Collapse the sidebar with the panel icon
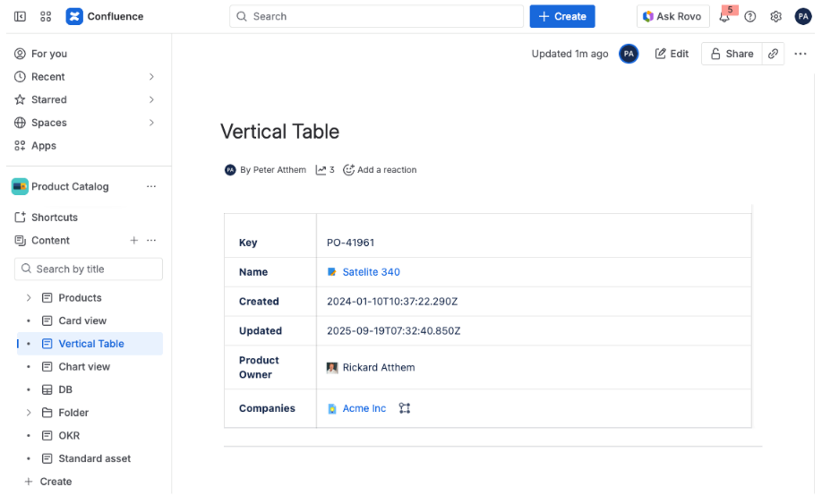 (20, 16)
